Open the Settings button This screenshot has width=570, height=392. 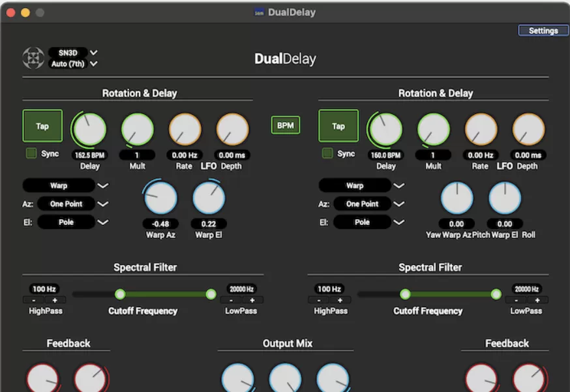(x=543, y=31)
